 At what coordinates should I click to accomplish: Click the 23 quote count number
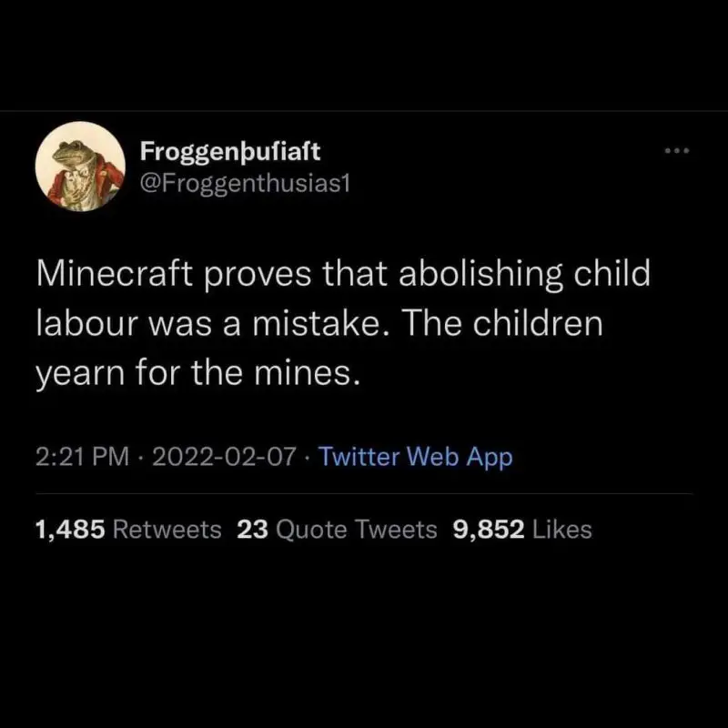(x=251, y=529)
